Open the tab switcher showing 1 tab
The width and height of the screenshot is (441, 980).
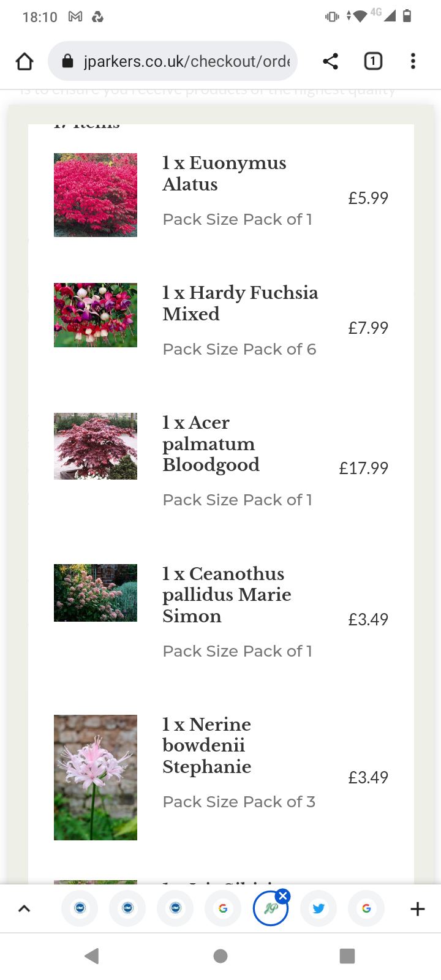[x=373, y=61]
